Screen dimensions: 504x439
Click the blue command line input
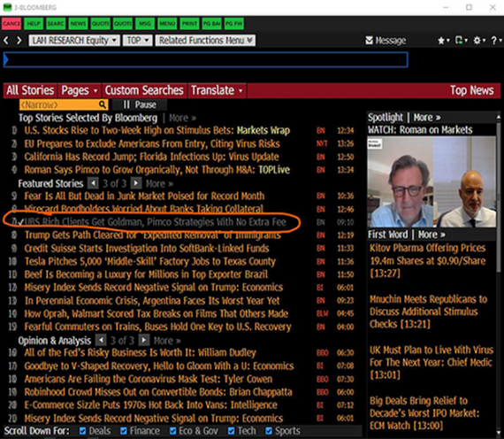point(206,59)
